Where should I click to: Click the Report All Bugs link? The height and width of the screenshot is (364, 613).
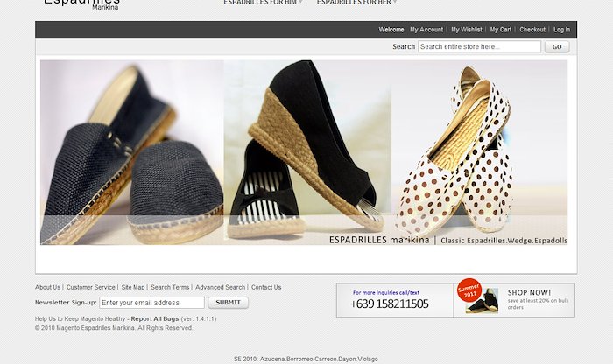pos(155,318)
